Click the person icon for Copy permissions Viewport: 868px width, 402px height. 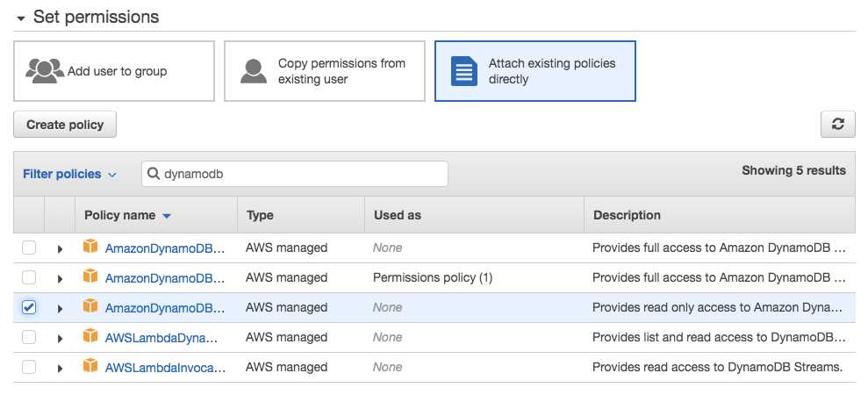(254, 71)
